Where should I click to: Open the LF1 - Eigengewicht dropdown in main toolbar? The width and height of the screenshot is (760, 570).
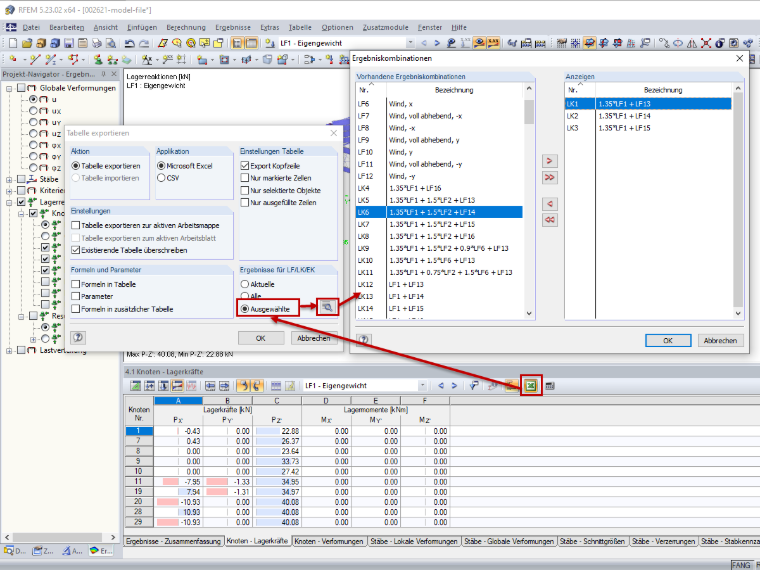point(411,43)
